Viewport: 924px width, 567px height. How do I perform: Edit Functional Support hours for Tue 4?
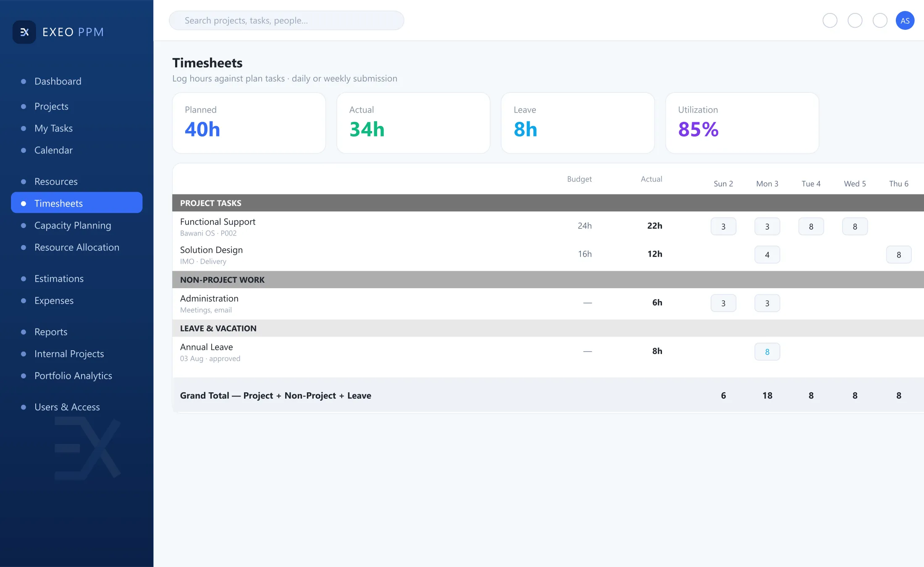coord(811,226)
